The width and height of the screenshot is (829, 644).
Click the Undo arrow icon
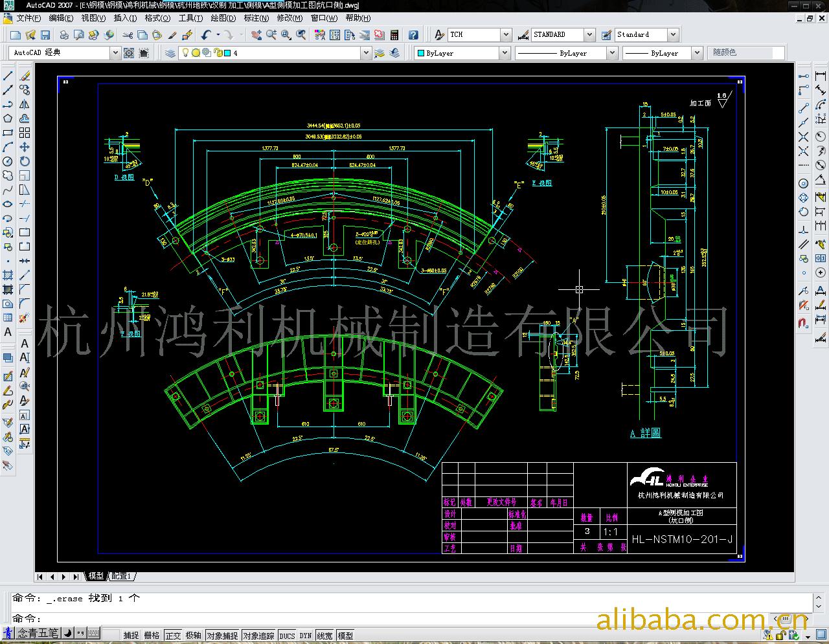coord(206,35)
